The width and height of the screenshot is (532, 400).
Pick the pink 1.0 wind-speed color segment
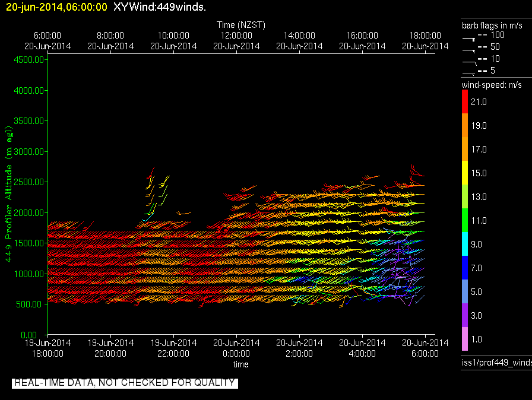coord(465,339)
